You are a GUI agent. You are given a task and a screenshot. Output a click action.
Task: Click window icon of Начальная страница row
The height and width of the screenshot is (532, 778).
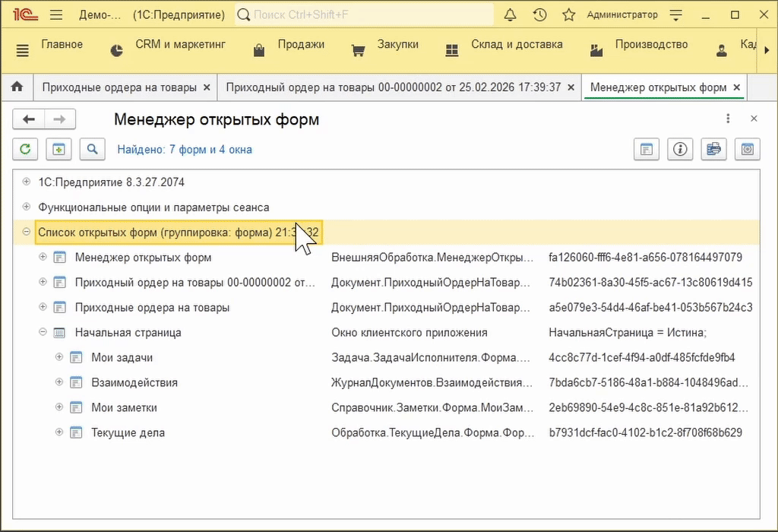[x=59, y=333]
